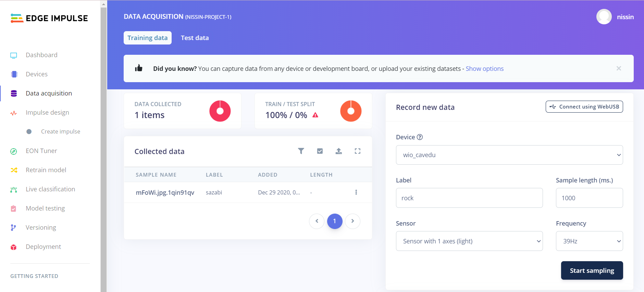Viewport: 644px width, 292px height.
Task: Click the Create impulse dot icon
Action: click(x=29, y=132)
